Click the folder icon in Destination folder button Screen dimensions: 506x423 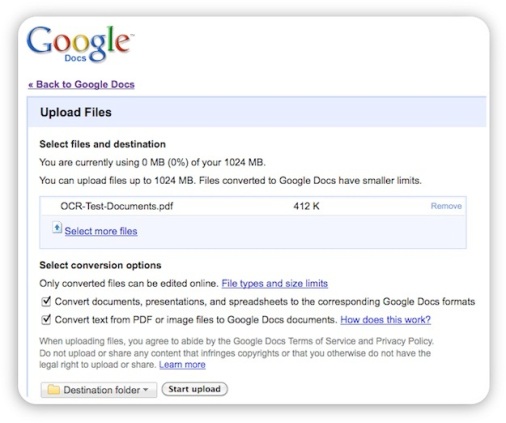(53, 389)
